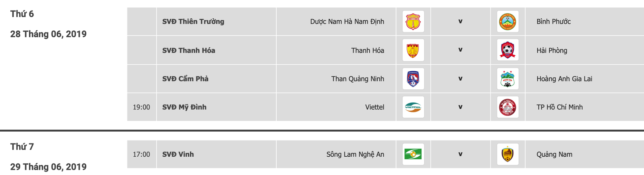Open the Thanh Hóa team logo
The image size is (644, 175).
(x=413, y=50)
